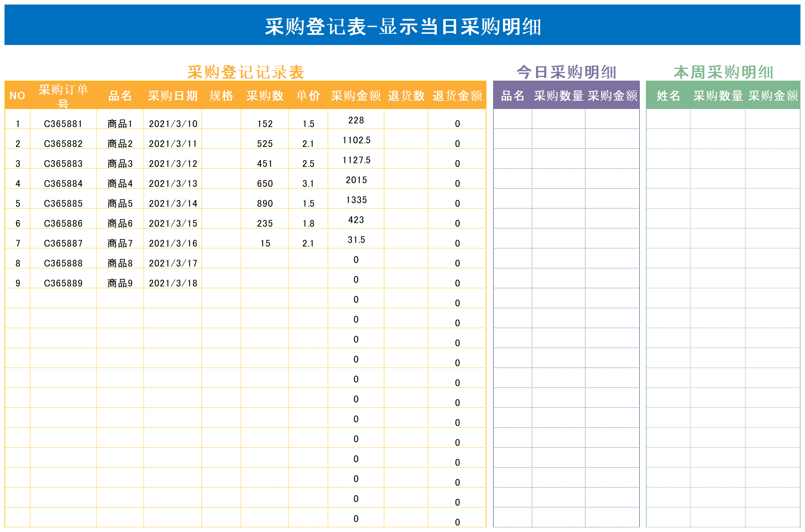Click the 退货金额 column header

(457, 95)
